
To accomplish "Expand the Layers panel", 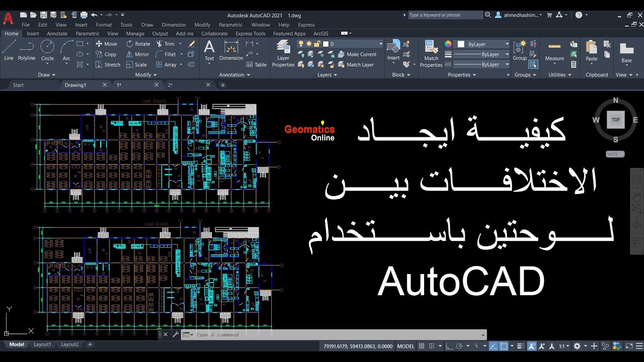I will coord(328,75).
